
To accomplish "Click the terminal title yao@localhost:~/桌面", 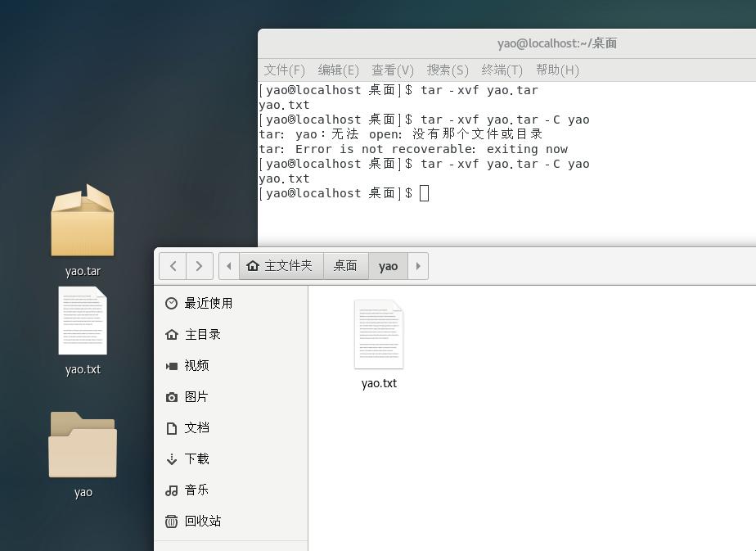I will (557, 43).
